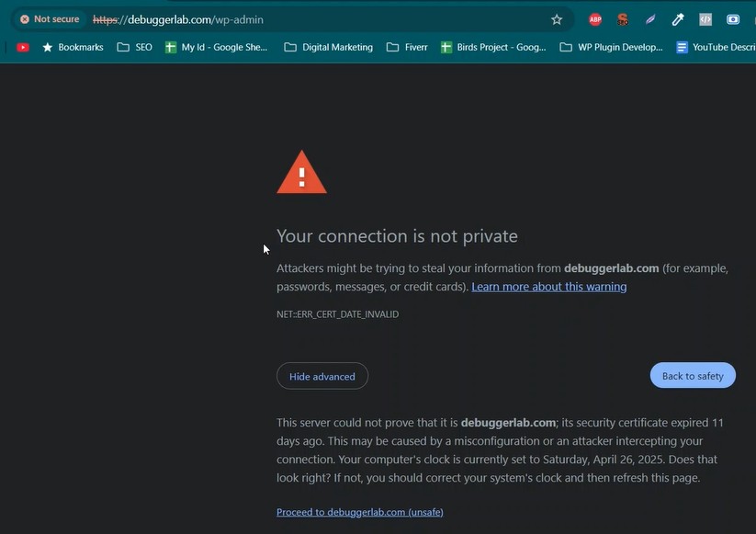Image resolution: width=756 pixels, height=534 pixels.
Task: Open the SEO extension icon with orange S
Action: tap(623, 19)
